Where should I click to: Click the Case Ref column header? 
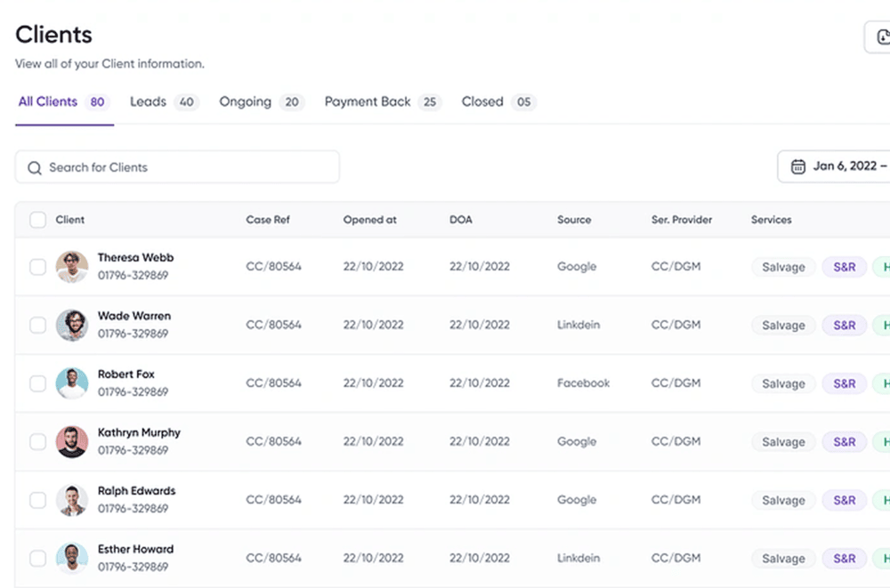268,220
